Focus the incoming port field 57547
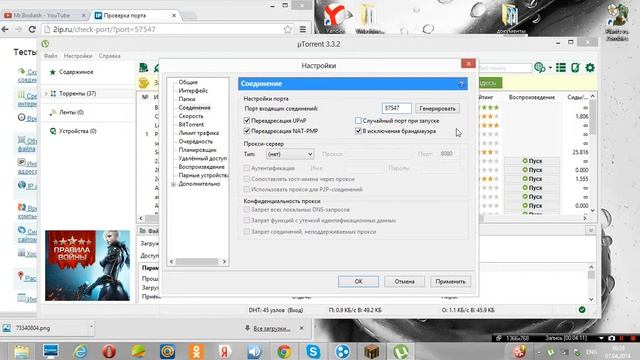Viewport: 640px width, 360px height. point(396,108)
